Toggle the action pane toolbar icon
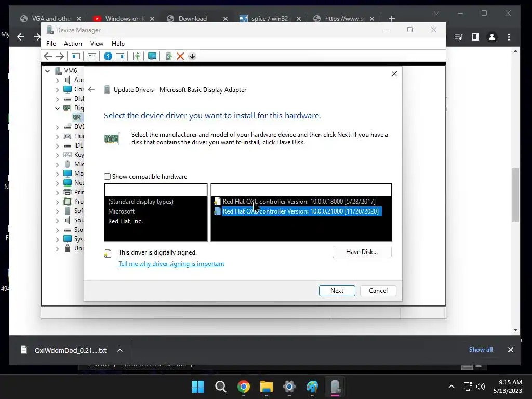This screenshot has height=399, width=532. click(x=120, y=56)
